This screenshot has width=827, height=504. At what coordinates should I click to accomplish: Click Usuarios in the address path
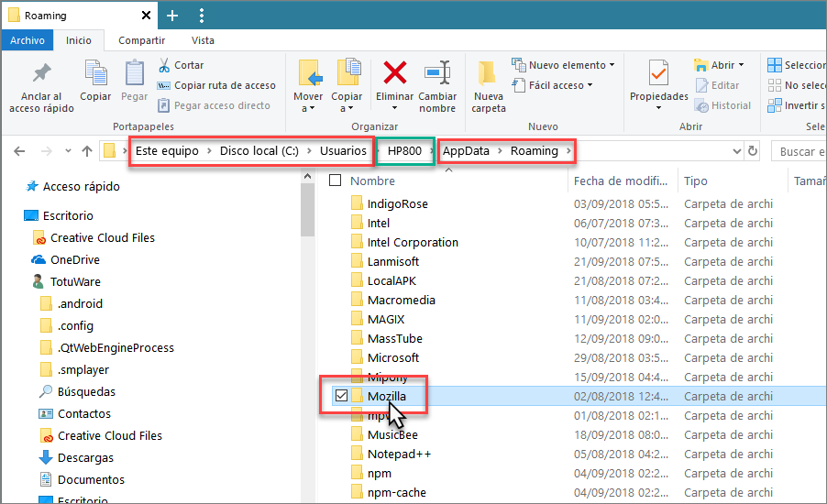(343, 151)
